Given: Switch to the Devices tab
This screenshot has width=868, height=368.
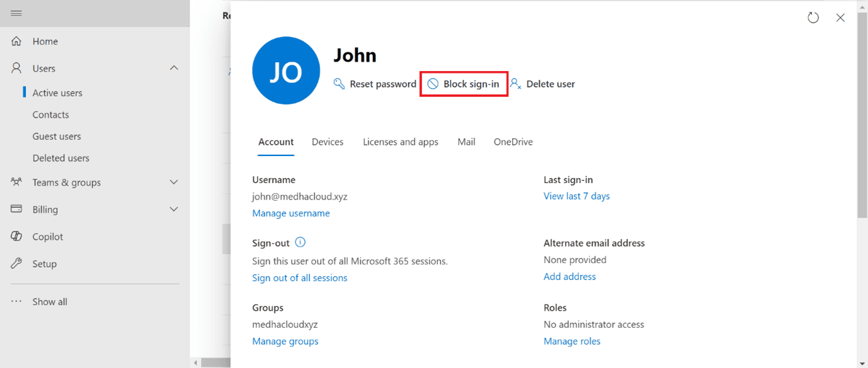Looking at the screenshot, I should 328,142.
